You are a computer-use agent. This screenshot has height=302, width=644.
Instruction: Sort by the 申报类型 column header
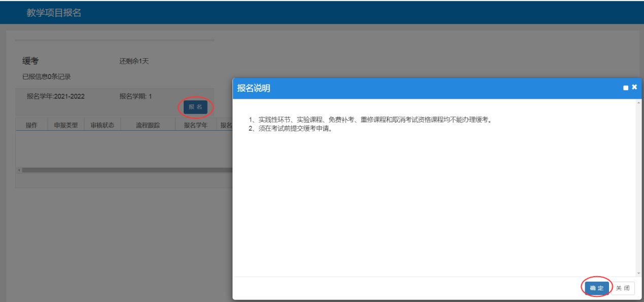[x=66, y=125]
